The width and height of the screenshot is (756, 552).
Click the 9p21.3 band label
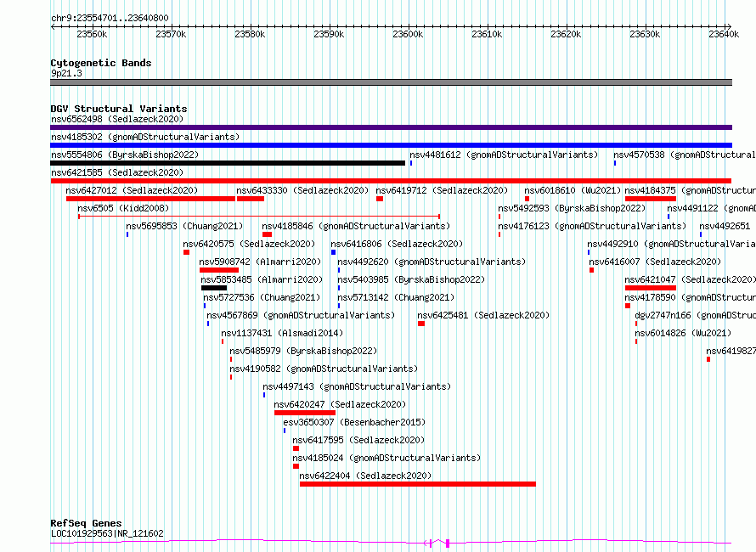66,73
